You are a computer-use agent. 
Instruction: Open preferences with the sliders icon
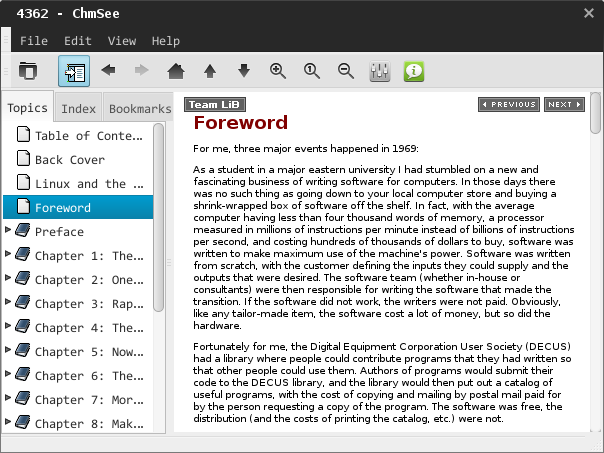[x=380, y=71]
